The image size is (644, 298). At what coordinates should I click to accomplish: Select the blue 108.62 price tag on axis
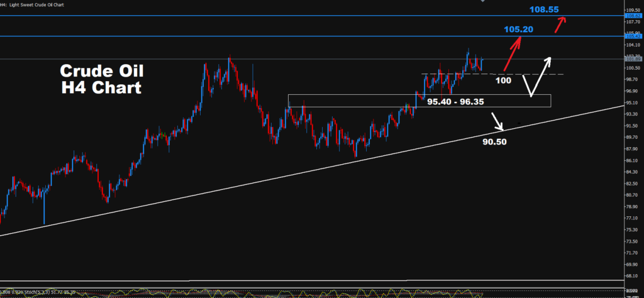[634, 16]
